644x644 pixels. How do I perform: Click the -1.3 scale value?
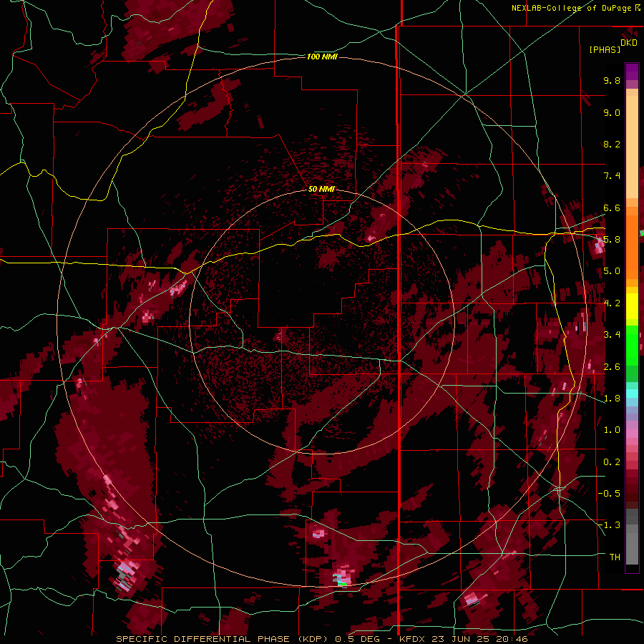610,525
